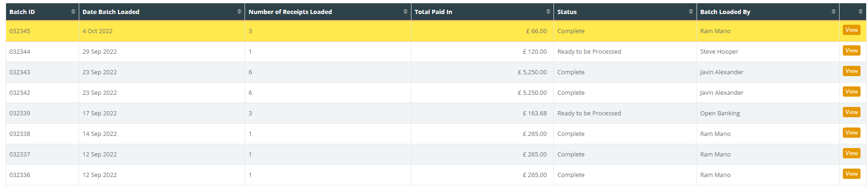Open View for batch 032338
The image size is (868, 191).
(851, 133)
